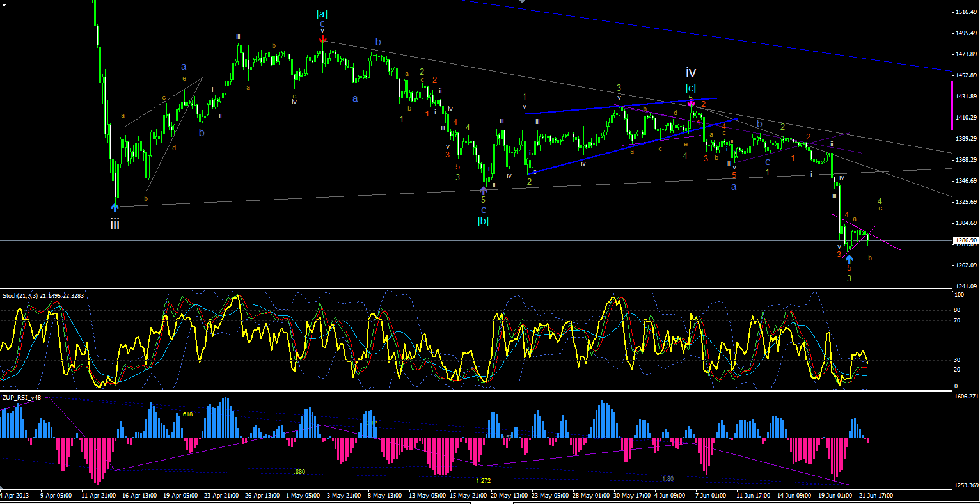Select the large white iii wave label
Screen dimensions: 980x504
point(115,224)
